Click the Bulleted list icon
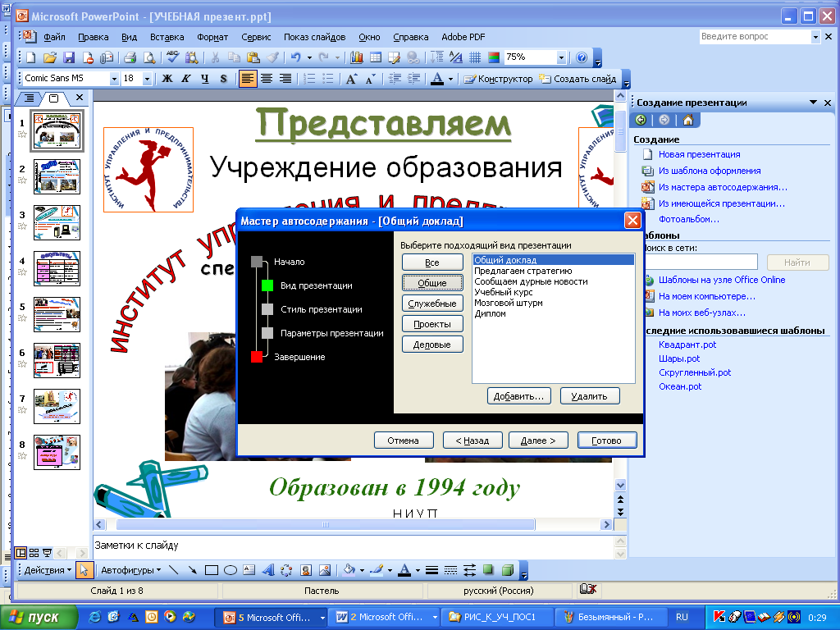The height and width of the screenshot is (630, 840). tap(328, 79)
